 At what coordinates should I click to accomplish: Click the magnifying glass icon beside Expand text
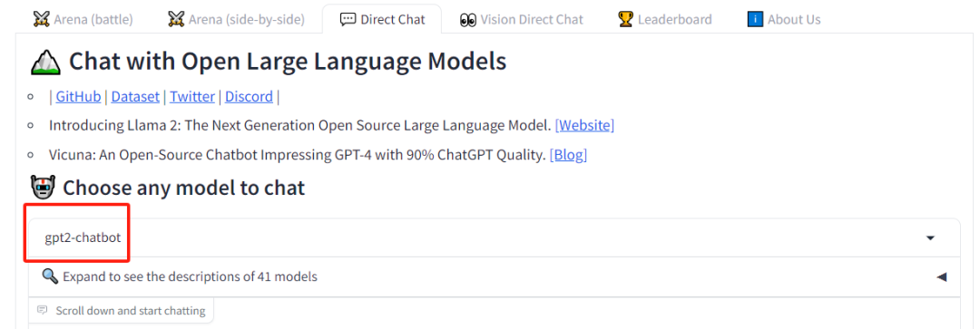coord(51,276)
